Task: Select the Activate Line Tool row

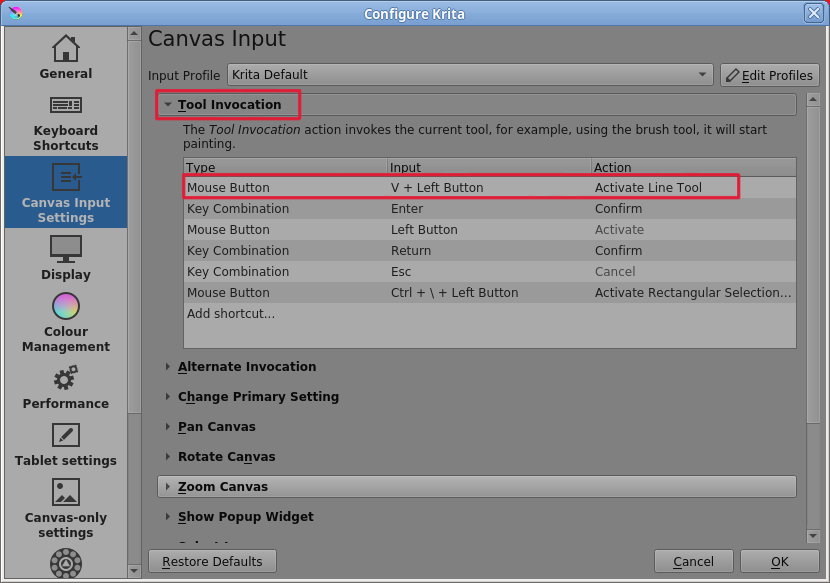Action: (x=462, y=188)
